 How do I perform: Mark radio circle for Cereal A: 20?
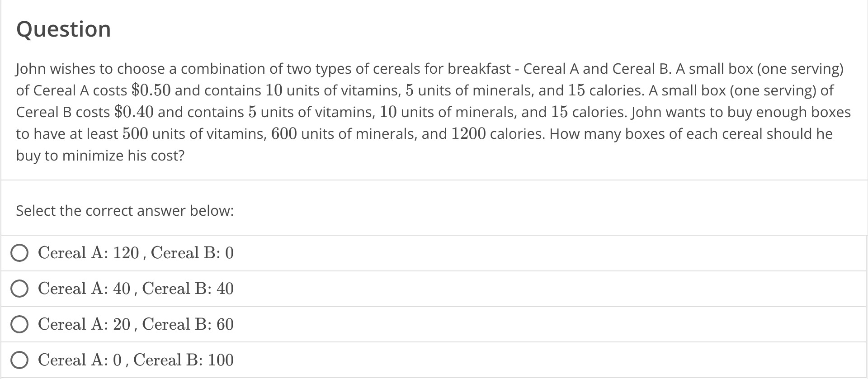[19, 325]
